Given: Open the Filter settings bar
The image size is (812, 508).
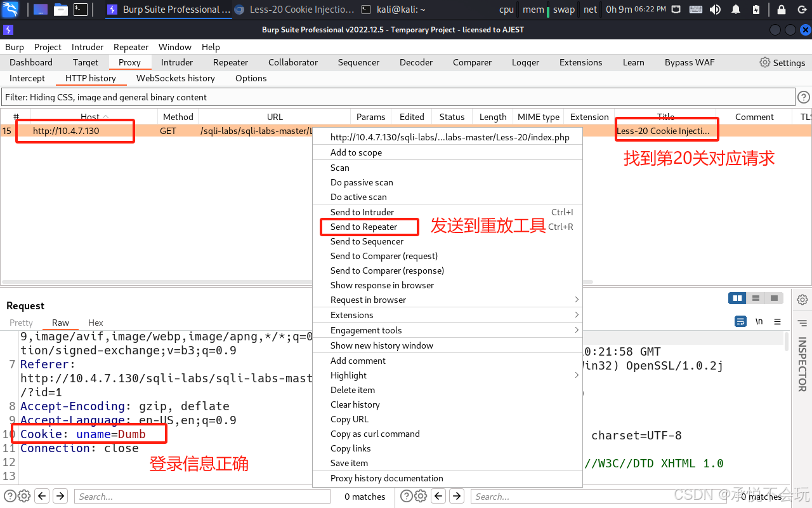Looking at the screenshot, I should click(x=398, y=97).
